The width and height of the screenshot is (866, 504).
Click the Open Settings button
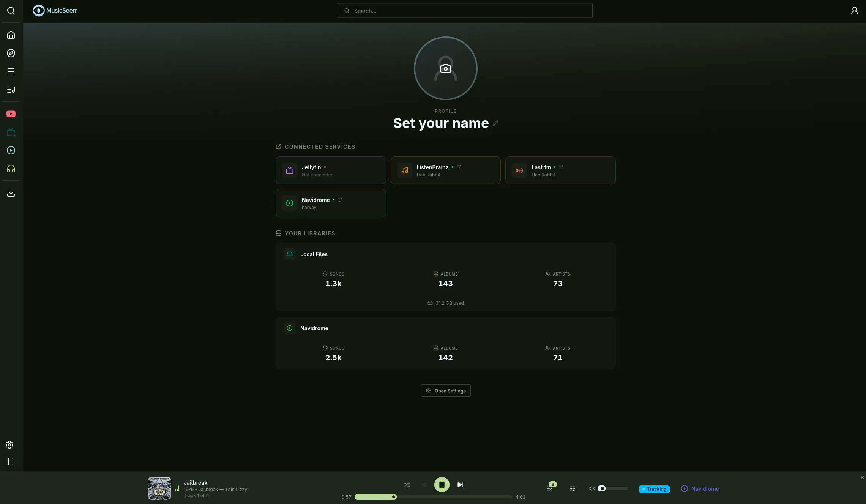pyautogui.click(x=445, y=390)
